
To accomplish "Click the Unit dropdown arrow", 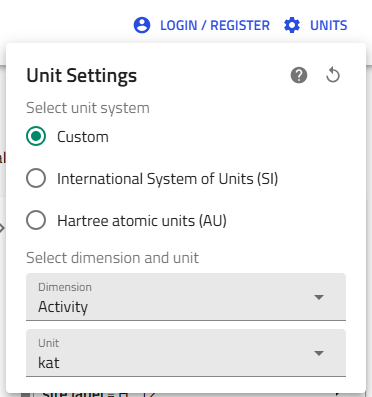I will [x=319, y=353].
